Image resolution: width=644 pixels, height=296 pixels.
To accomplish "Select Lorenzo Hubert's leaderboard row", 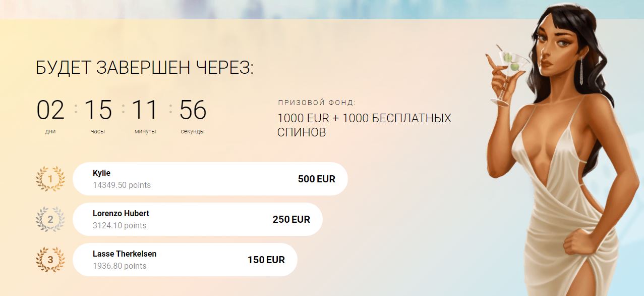I will (x=198, y=219).
